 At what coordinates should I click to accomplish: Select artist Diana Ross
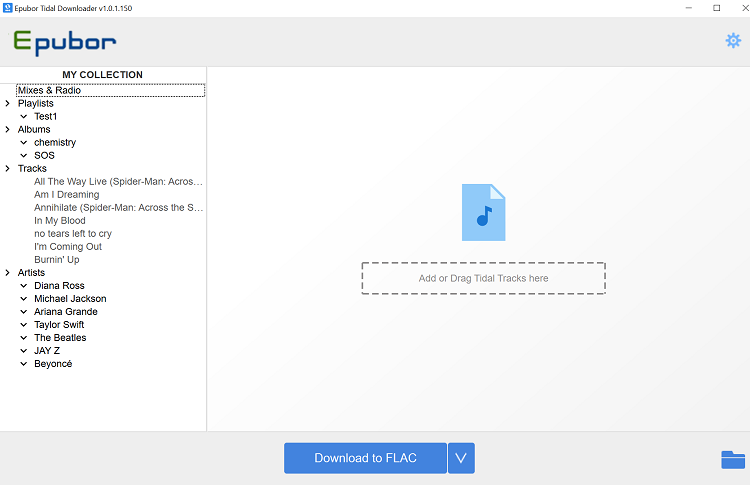pos(59,286)
